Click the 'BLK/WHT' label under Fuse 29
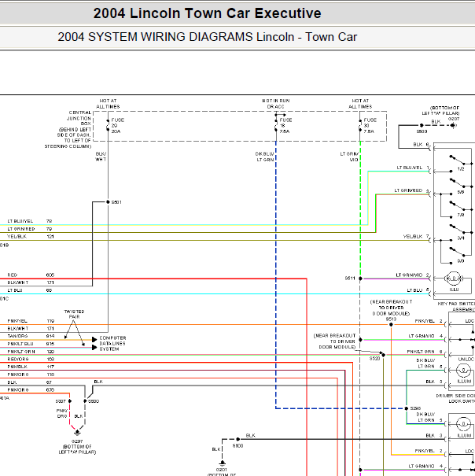This screenshot has width=475, height=476. click(101, 157)
